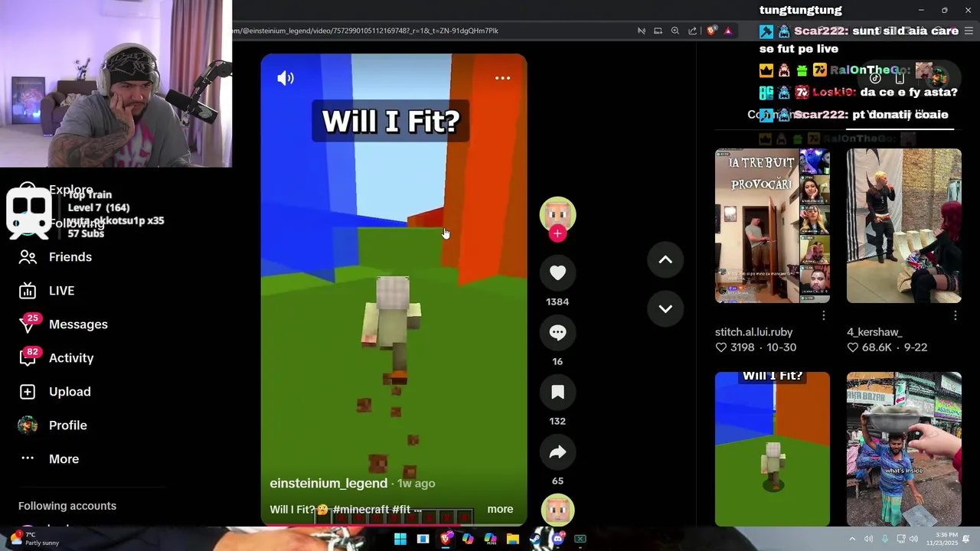Click the Brave Shields lion icon
Viewport: 980px width, 551px height.
click(x=711, y=31)
